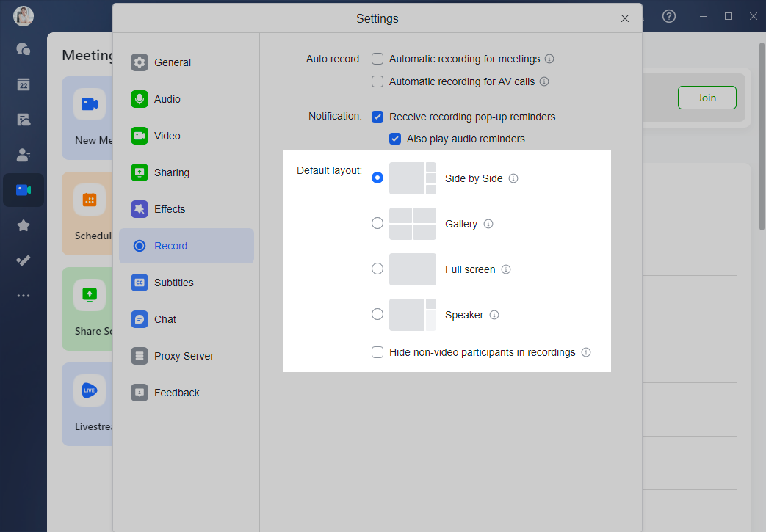Open Proxy Server settings tab

point(186,356)
